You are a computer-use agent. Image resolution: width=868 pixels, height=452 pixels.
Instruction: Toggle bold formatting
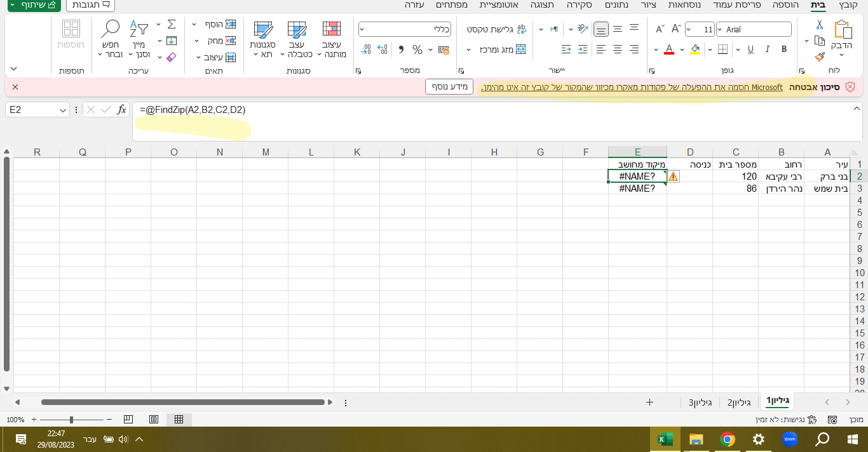coord(784,50)
